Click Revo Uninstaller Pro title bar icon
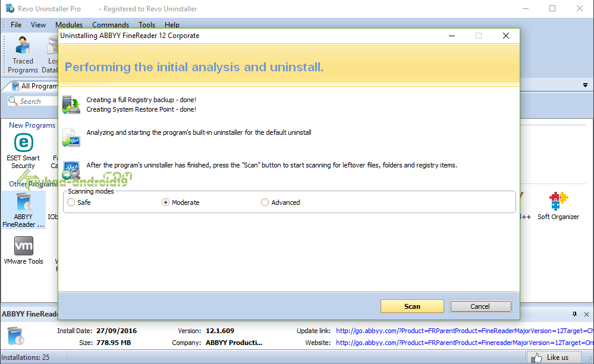Image resolution: width=594 pixels, height=364 pixels. tap(10, 8)
